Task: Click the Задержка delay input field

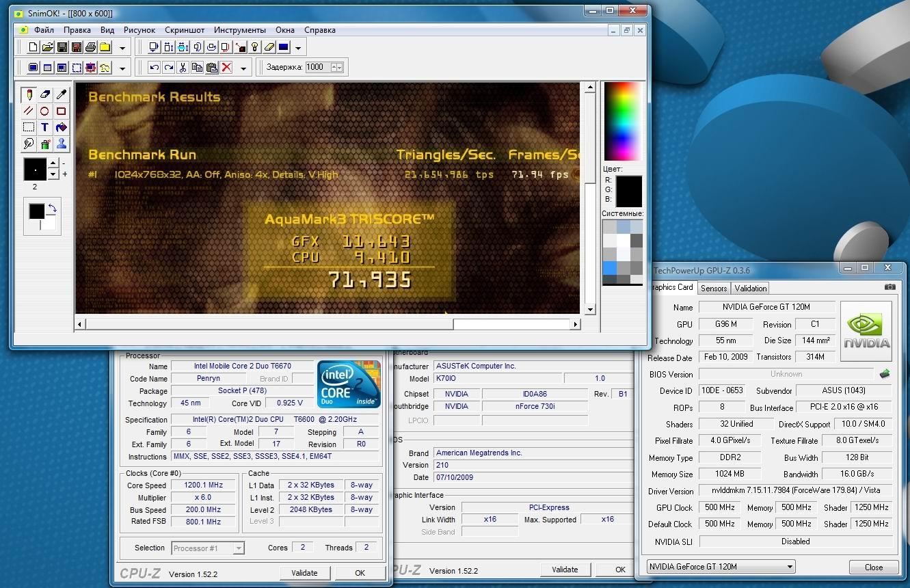Action: (318, 67)
